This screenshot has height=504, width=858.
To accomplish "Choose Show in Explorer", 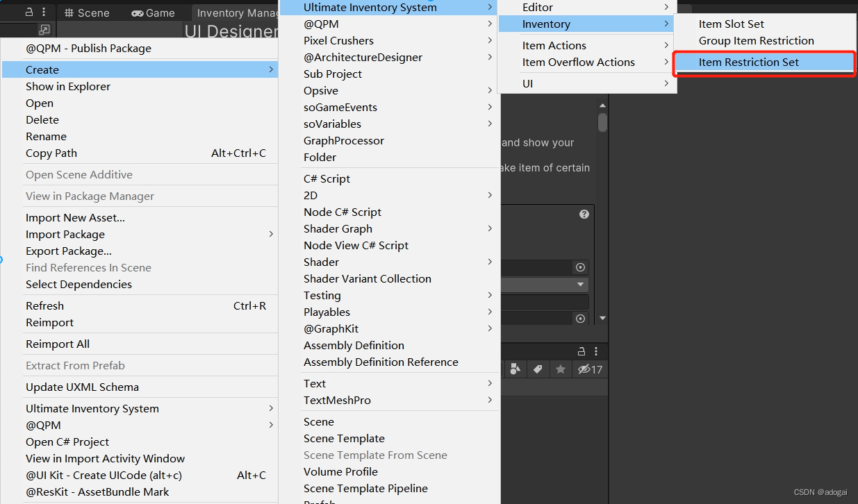I will pos(140,86).
